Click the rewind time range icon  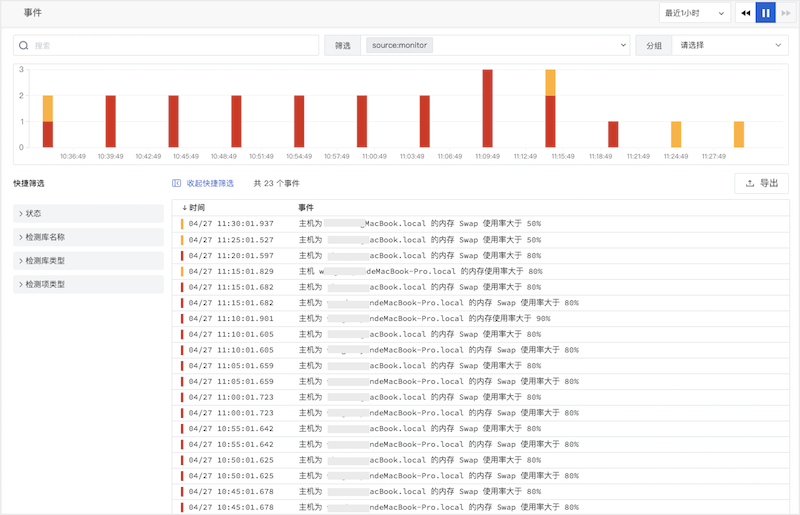pyautogui.click(x=745, y=13)
